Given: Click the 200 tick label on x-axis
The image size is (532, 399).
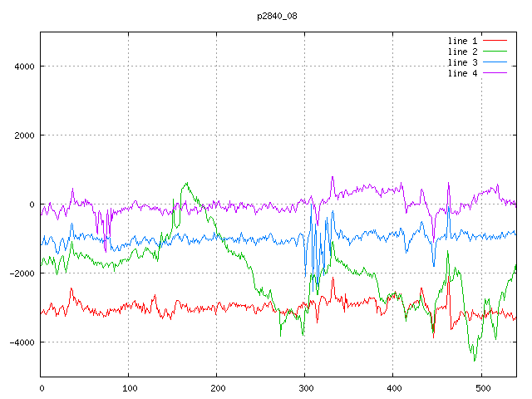Looking at the screenshot, I should [217, 387].
